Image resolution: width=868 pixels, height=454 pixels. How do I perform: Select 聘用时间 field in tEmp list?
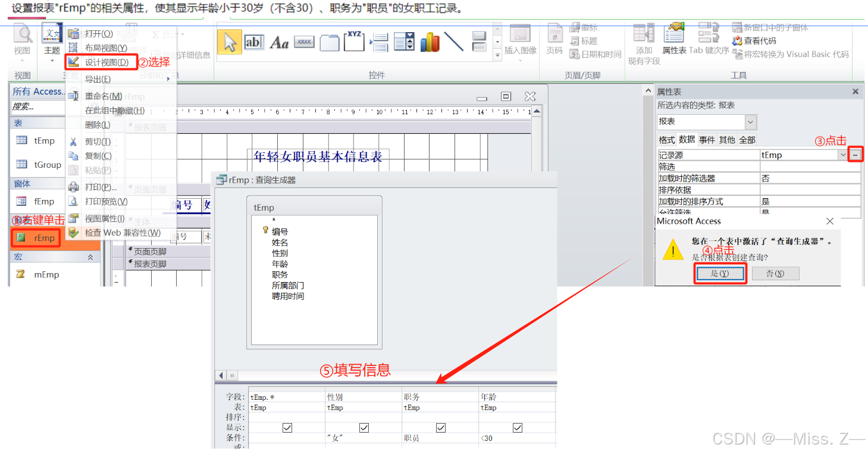(288, 296)
